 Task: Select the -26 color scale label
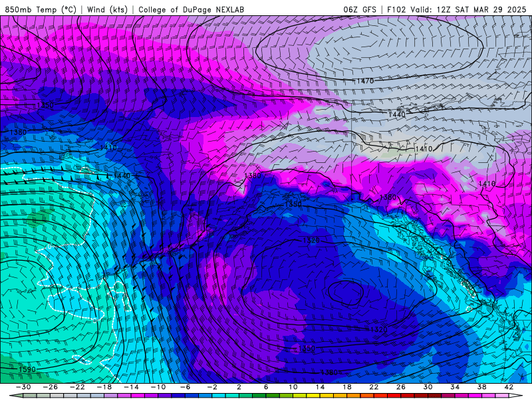tap(51, 387)
